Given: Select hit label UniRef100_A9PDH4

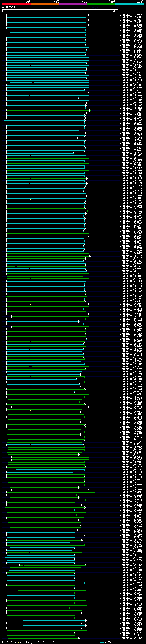Looking at the screenshot, I should (x=131, y=87).
